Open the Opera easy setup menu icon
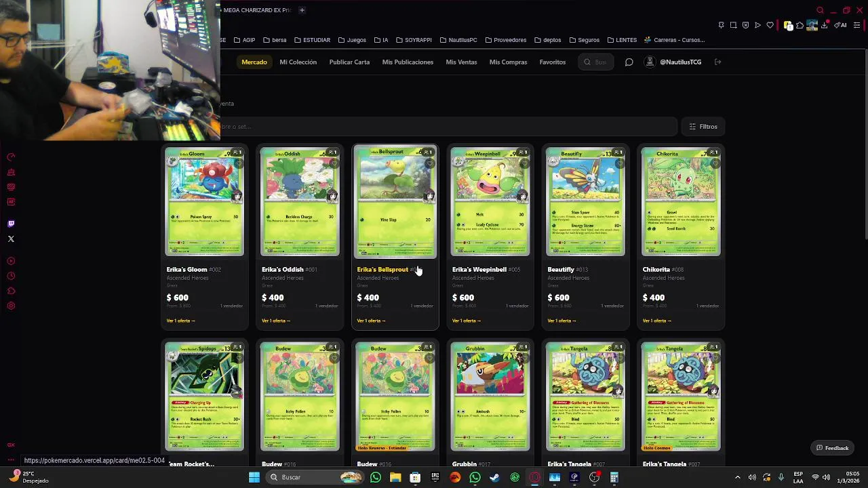Screen dimensions: 868x488 [x=856, y=25]
